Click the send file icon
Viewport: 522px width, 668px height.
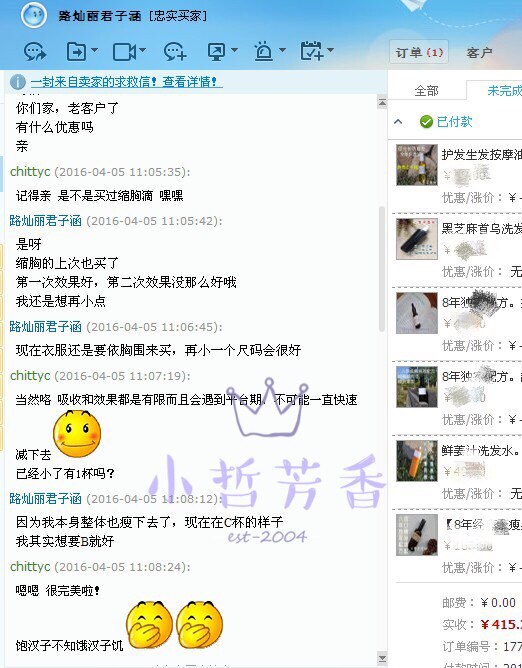pyautogui.click(x=77, y=52)
